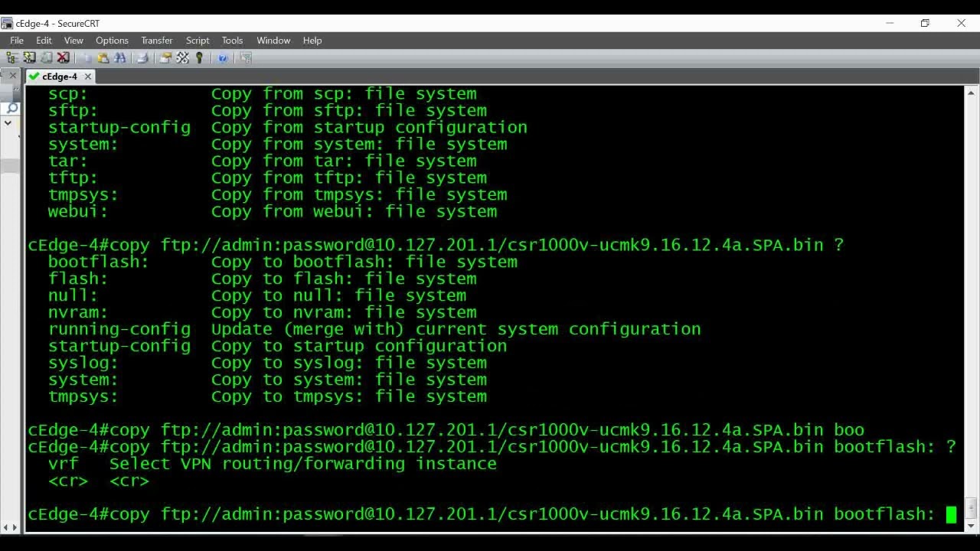Screen dimensions: 980x551
Task: Click the 'bootflash:' destination option
Action: click(x=283, y=262)
